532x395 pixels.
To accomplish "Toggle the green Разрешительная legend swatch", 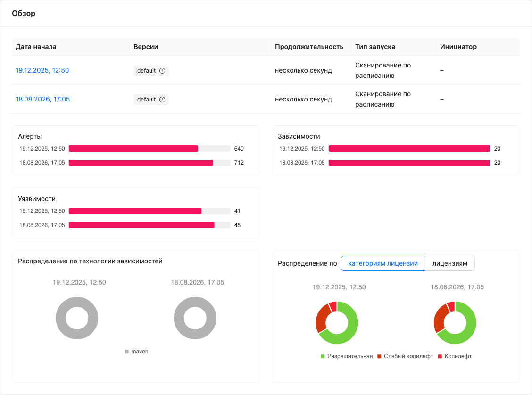I will point(323,357).
